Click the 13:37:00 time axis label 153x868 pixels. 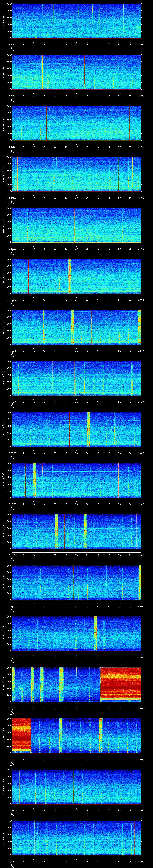12,351
